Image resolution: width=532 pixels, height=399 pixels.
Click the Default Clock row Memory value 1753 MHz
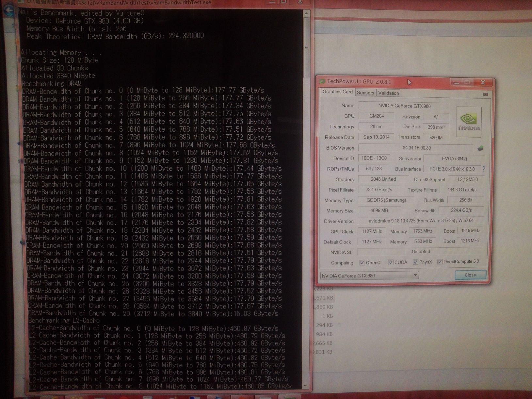423,241
